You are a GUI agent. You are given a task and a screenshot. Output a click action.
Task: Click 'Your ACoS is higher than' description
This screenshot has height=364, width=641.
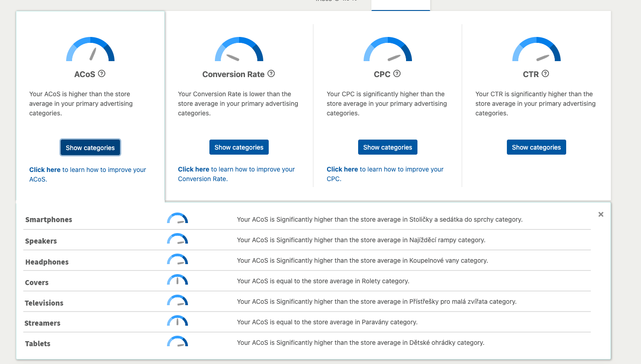[x=81, y=104]
